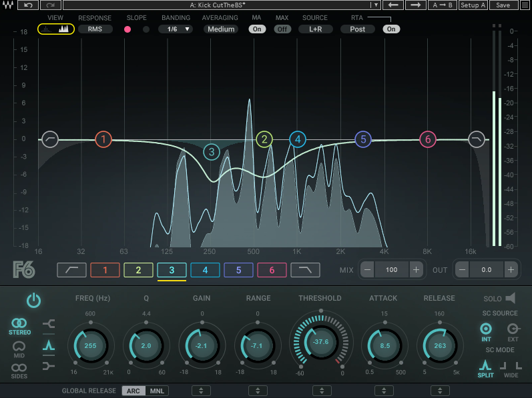Select band 5 tab
The width and height of the screenshot is (532, 398).
pyautogui.click(x=238, y=270)
